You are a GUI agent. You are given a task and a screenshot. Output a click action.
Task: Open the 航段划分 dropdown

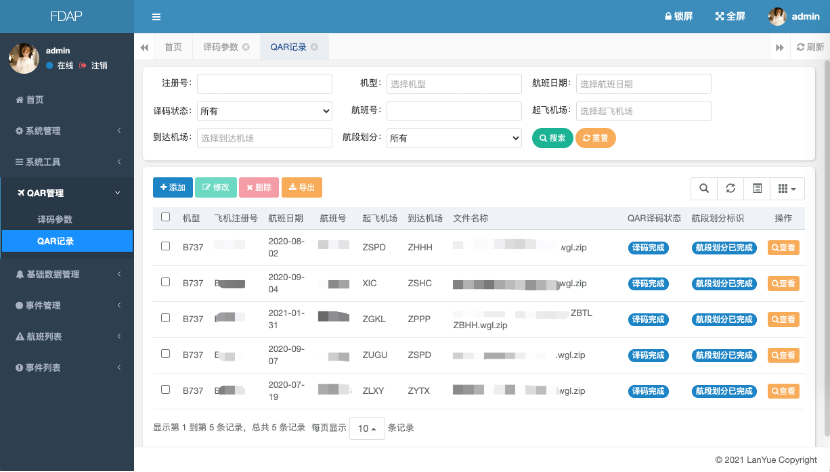point(454,138)
